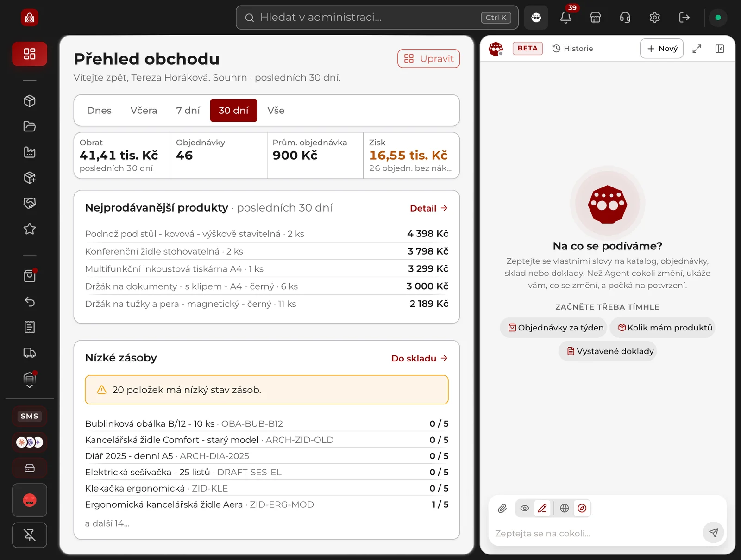Open the delivery truck shipping icon
The height and width of the screenshot is (560, 741).
click(30, 353)
